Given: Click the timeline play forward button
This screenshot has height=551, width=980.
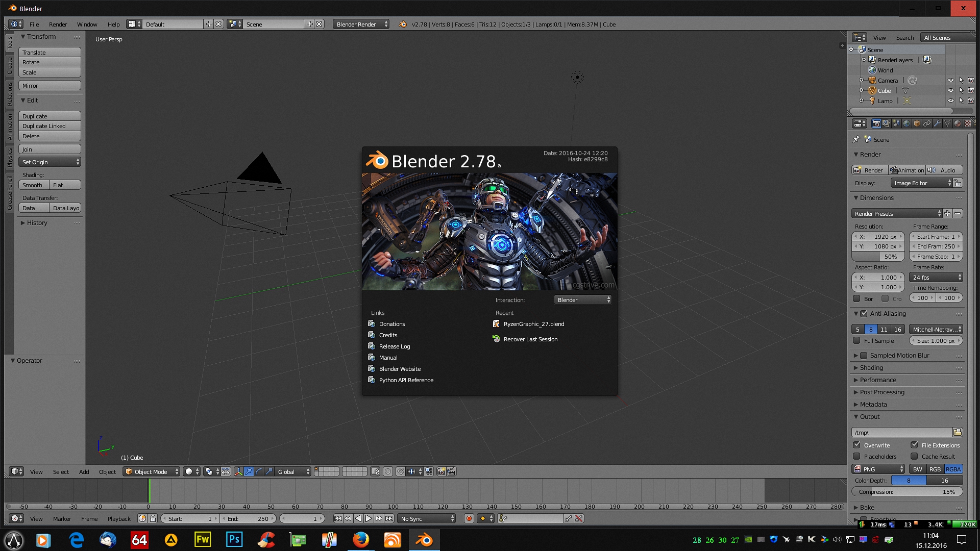Looking at the screenshot, I should pyautogui.click(x=369, y=519).
